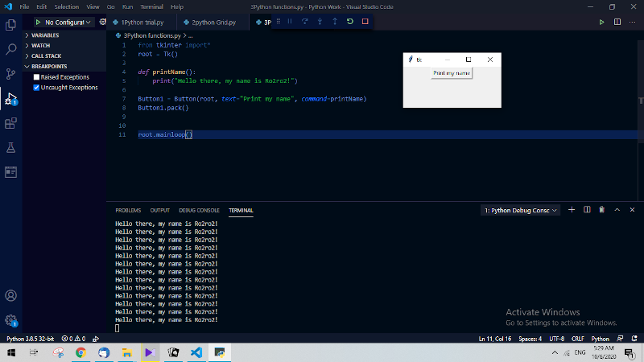Open the Source Control view
This screenshot has width=644, height=362.
click(10, 74)
